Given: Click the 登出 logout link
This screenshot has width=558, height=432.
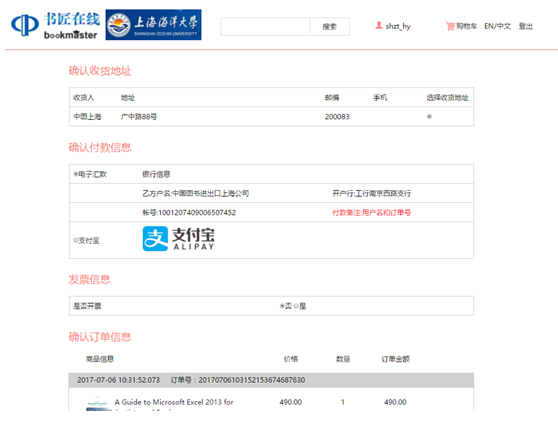Looking at the screenshot, I should pyautogui.click(x=526, y=26).
